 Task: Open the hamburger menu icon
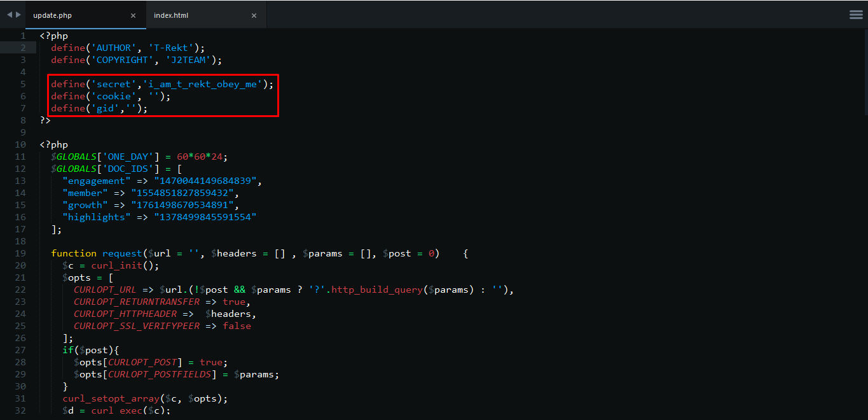coord(856,15)
